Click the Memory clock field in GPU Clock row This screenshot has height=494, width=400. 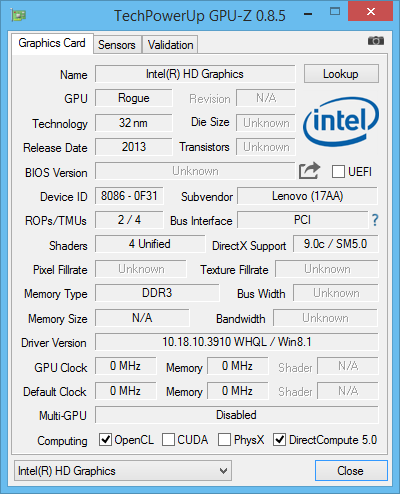[x=238, y=366]
